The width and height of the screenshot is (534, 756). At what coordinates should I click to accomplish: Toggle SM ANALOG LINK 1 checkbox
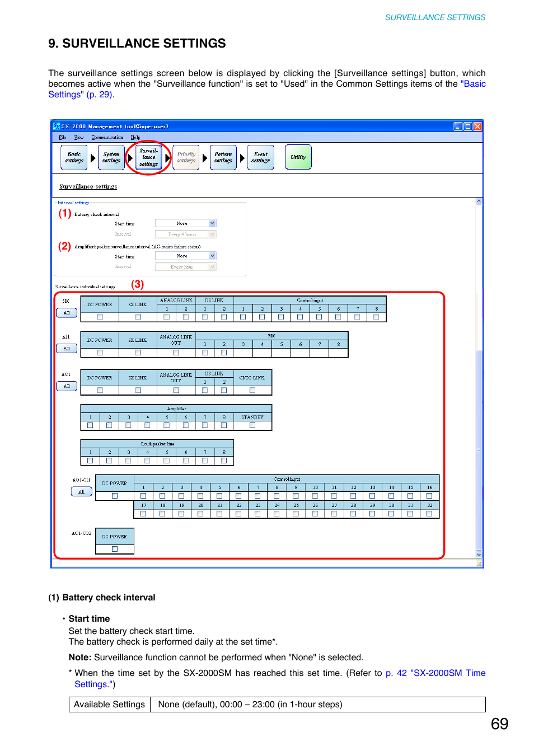167,317
